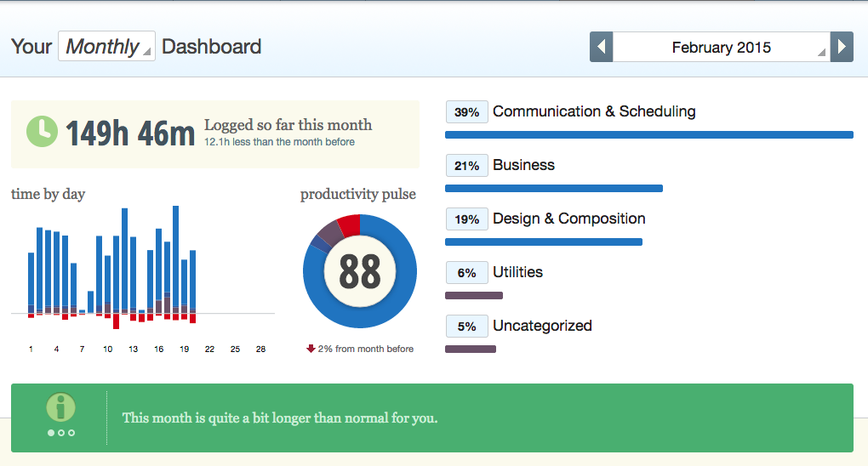Click the green info icon in banner
The width and height of the screenshot is (868, 466).
click(x=60, y=407)
